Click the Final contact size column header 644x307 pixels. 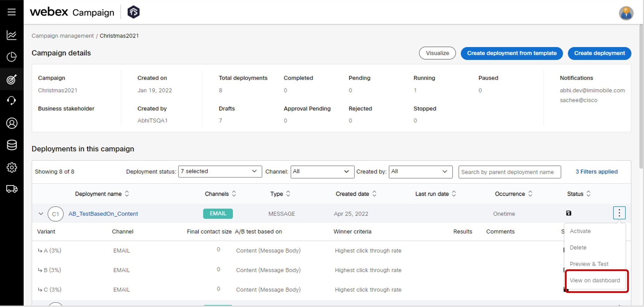click(209, 232)
